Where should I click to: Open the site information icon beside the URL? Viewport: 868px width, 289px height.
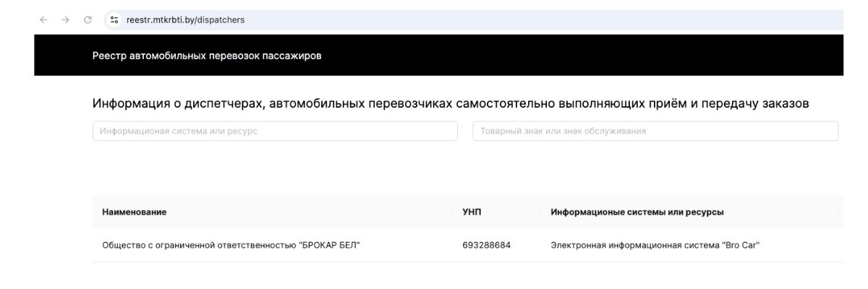[x=114, y=20]
